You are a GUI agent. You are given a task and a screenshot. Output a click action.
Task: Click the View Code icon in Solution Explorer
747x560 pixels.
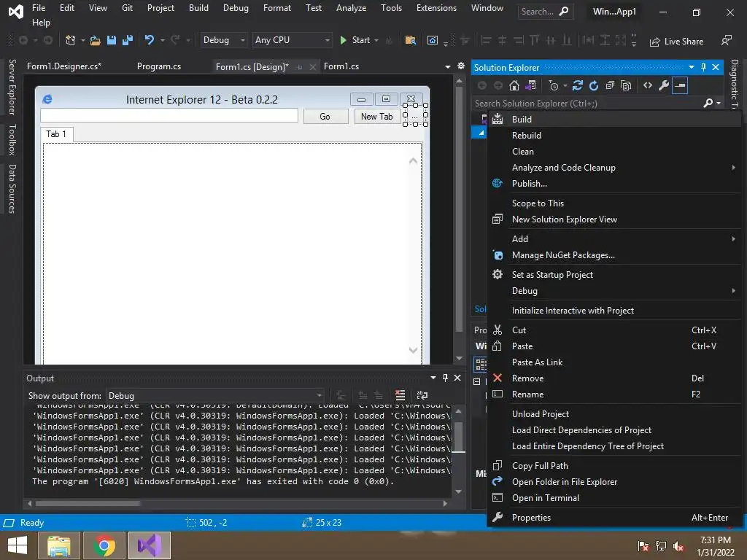648,86
